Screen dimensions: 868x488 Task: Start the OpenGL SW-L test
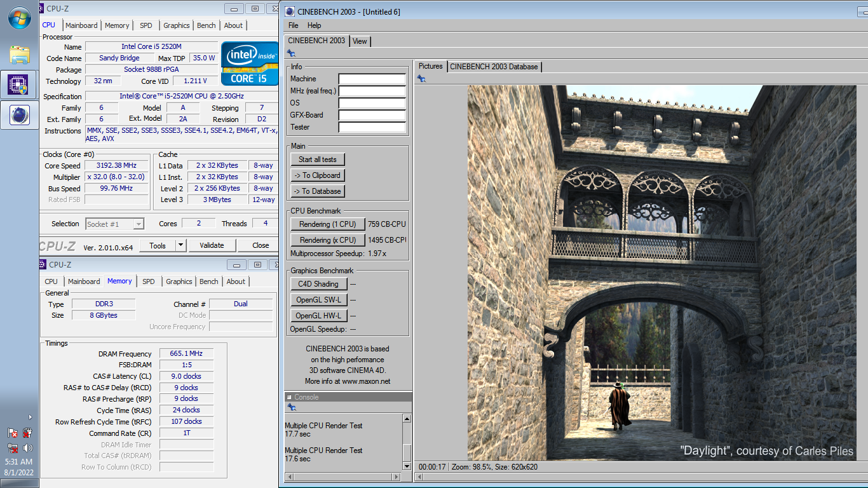(x=319, y=300)
